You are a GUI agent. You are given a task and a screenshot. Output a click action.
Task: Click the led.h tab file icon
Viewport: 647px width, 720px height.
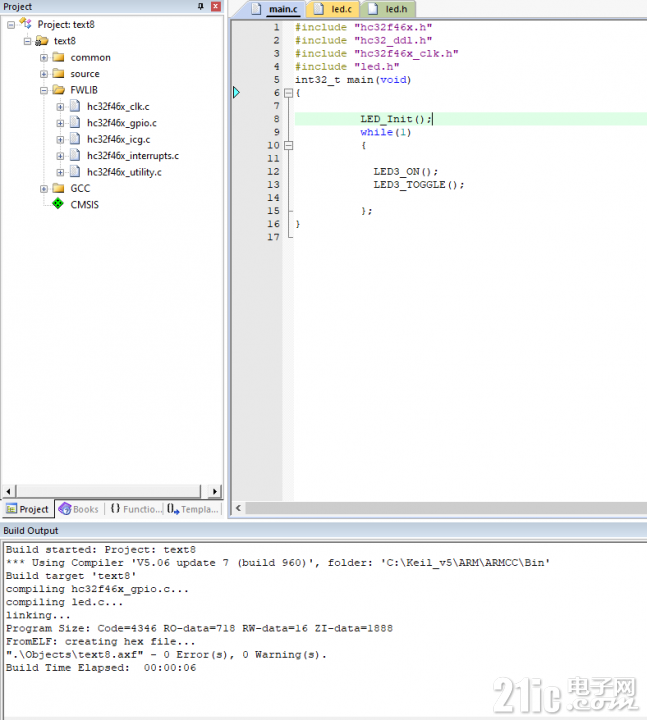click(373, 9)
